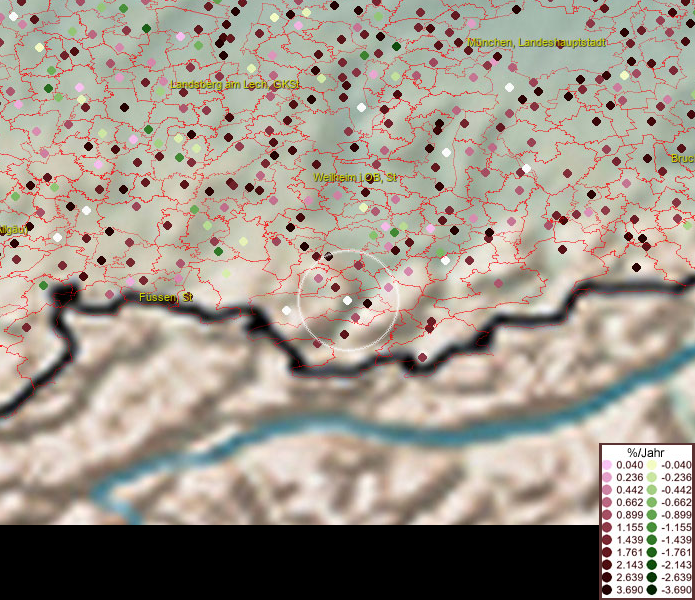Select the green swatch beside -0.899

(x=652, y=515)
